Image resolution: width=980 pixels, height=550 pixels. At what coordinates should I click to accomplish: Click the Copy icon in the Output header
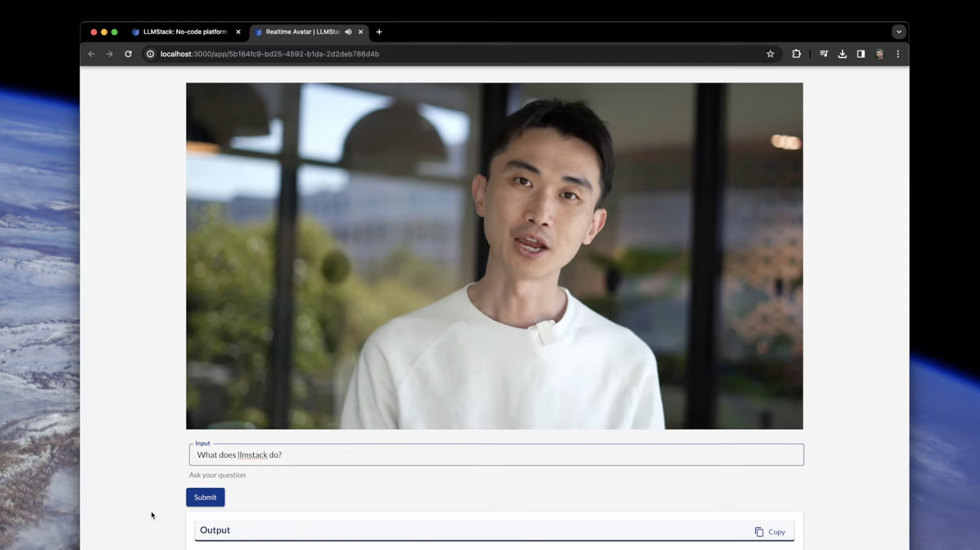pyautogui.click(x=759, y=531)
